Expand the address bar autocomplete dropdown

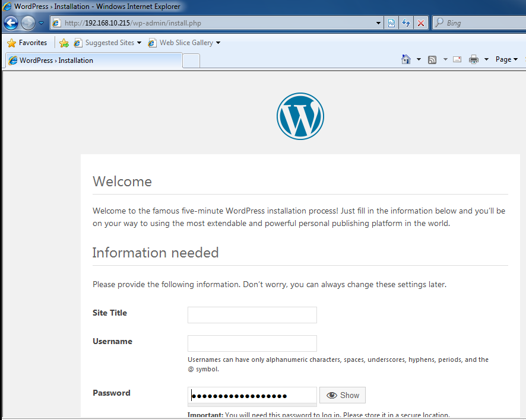click(x=378, y=23)
